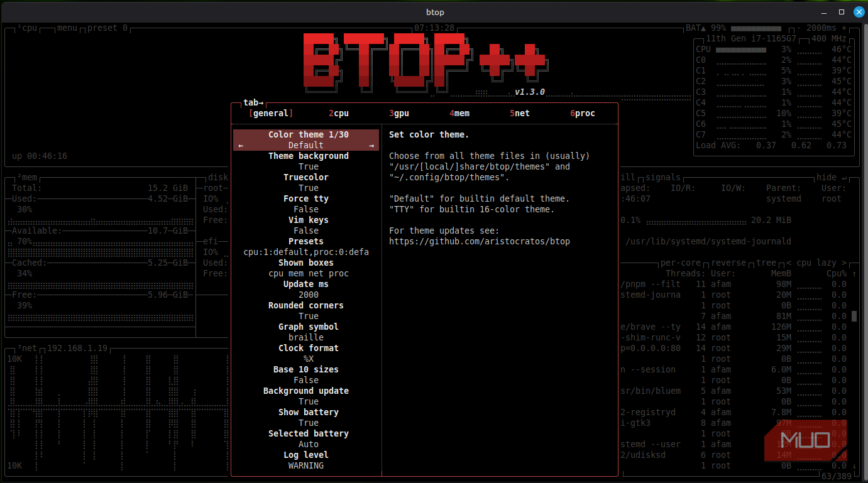The image size is (868, 483).
Task: Click hide in the process details box
Action: (827, 178)
